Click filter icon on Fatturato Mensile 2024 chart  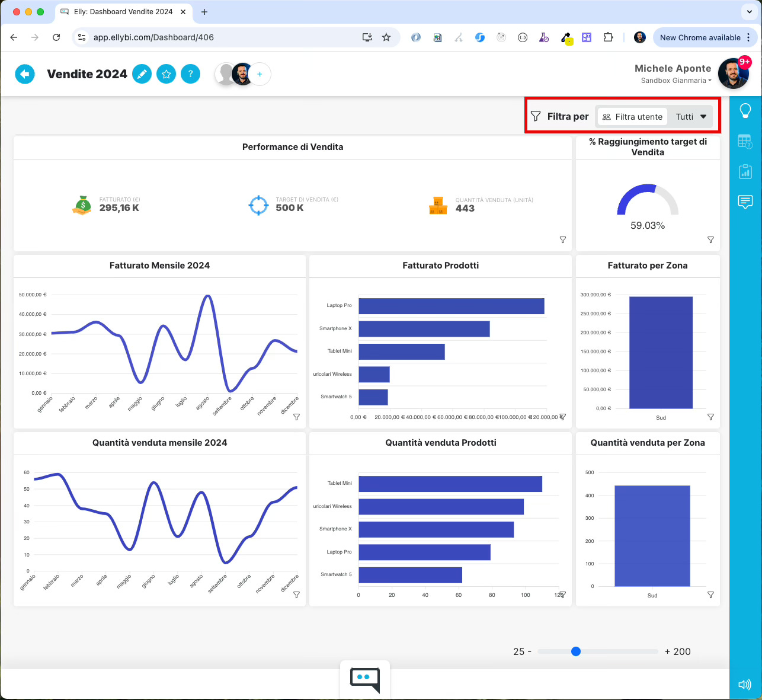[297, 417]
